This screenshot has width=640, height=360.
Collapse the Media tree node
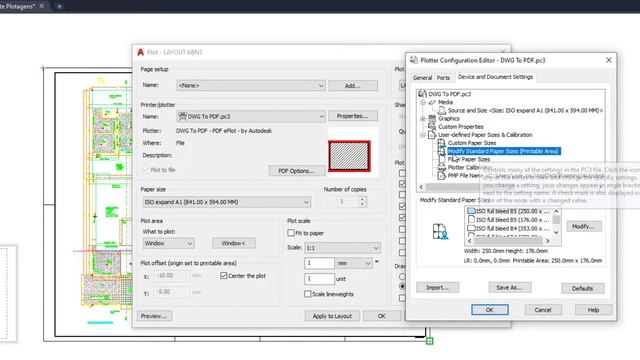pyautogui.click(x=423, y=102)
